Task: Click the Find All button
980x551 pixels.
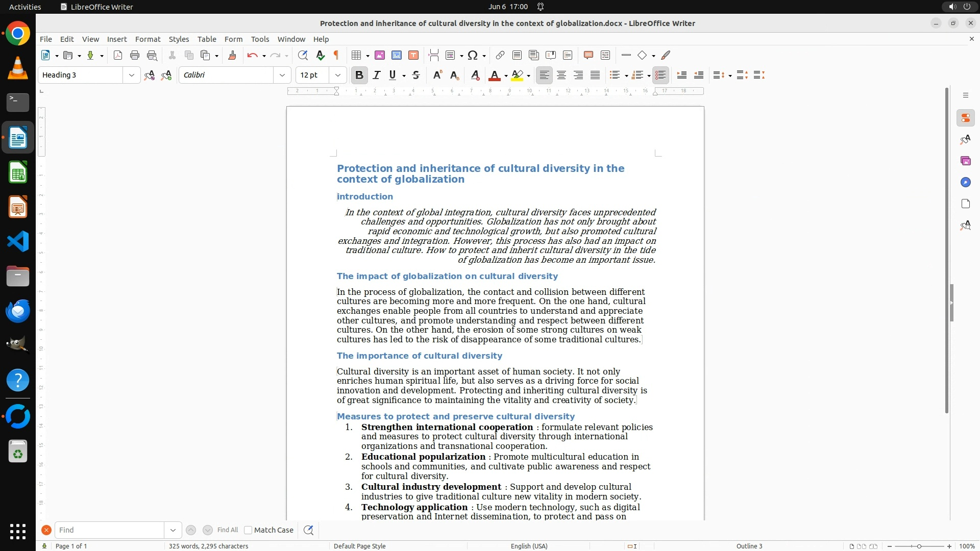Action: click(x=227, y=530)
